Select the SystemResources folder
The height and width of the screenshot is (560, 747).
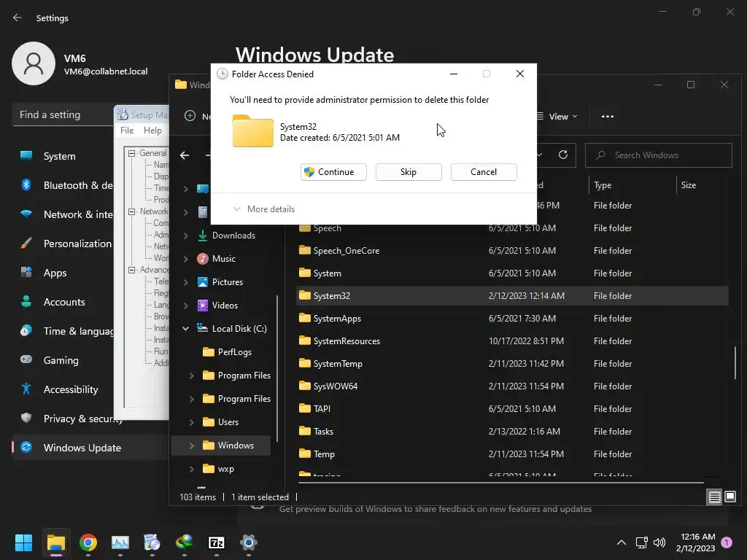[x=512, y=341]
